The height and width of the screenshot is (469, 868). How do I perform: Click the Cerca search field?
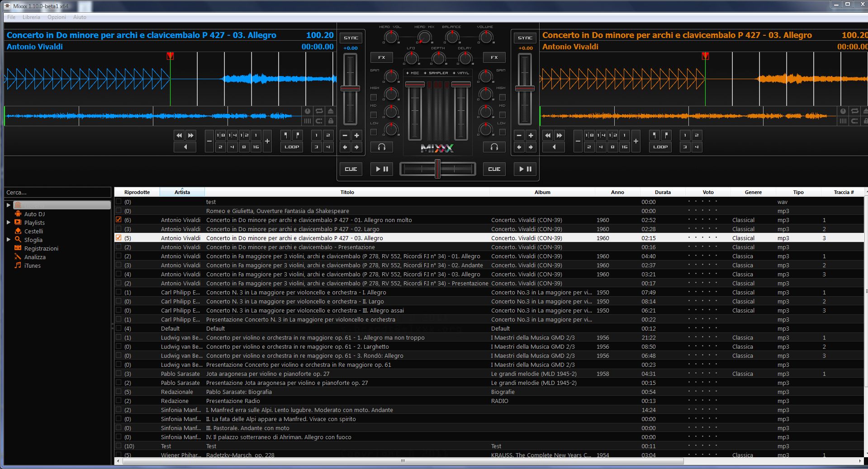pyautogui.click(x=57, y=192)
